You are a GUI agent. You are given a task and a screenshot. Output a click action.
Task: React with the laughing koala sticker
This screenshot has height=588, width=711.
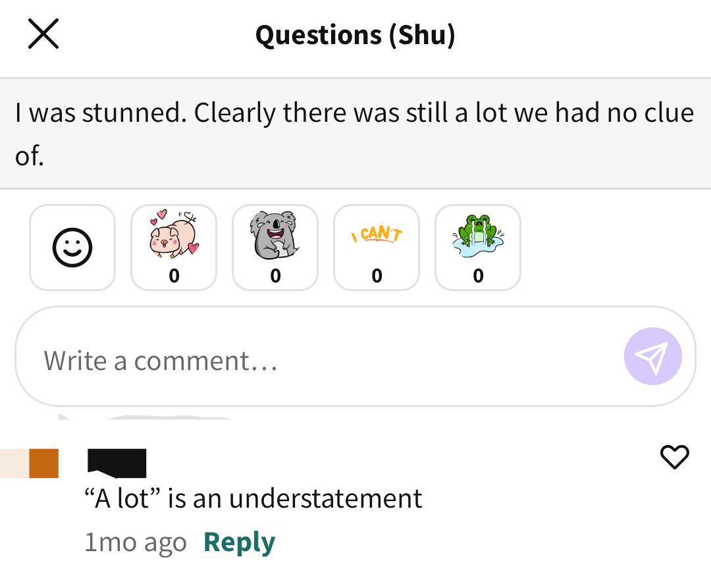275,248
